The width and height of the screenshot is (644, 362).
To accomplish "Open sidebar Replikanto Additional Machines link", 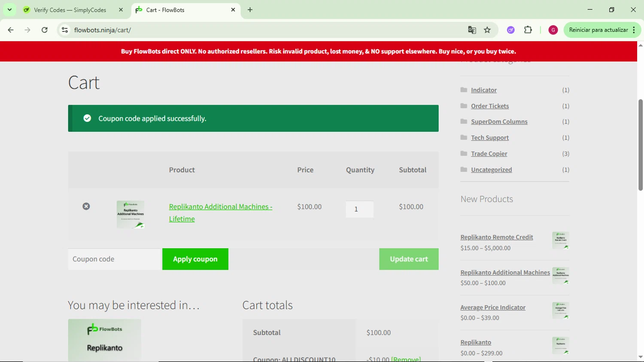I will click(x=505, y=272).
